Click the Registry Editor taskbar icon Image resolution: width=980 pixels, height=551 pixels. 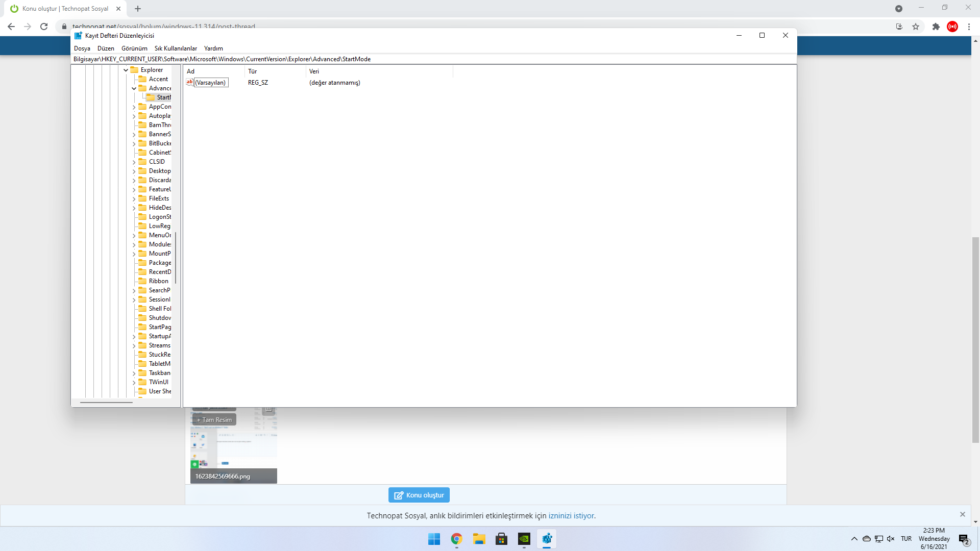tap(547, 539)
